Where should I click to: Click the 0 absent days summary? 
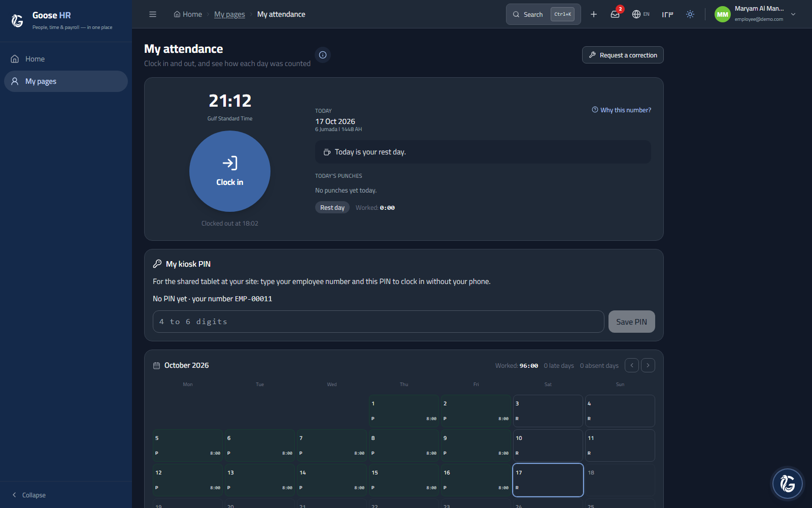click(599, 366)
